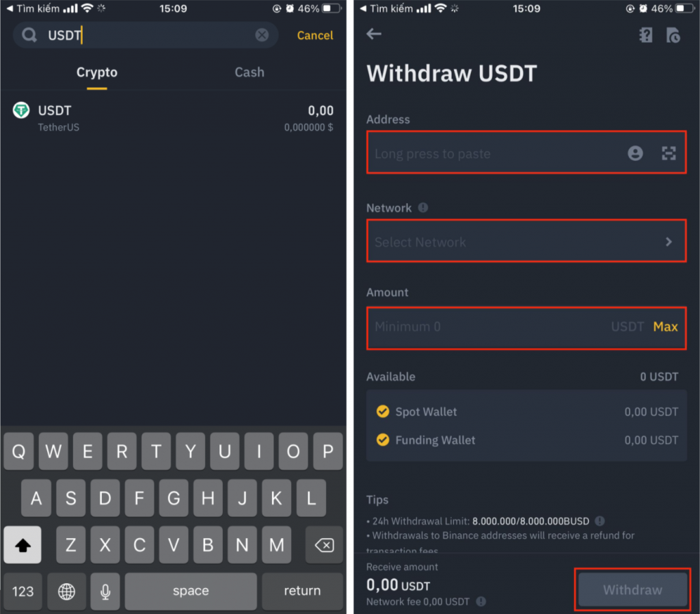Open the withdrawal help FAQ icon

(x=645, y=35)
